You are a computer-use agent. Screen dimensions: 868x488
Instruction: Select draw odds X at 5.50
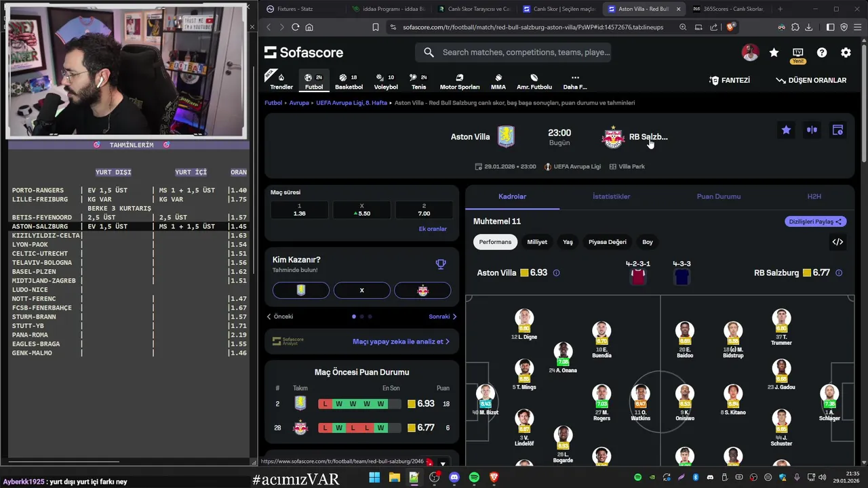pyautogui.click(x=361, y=210)
